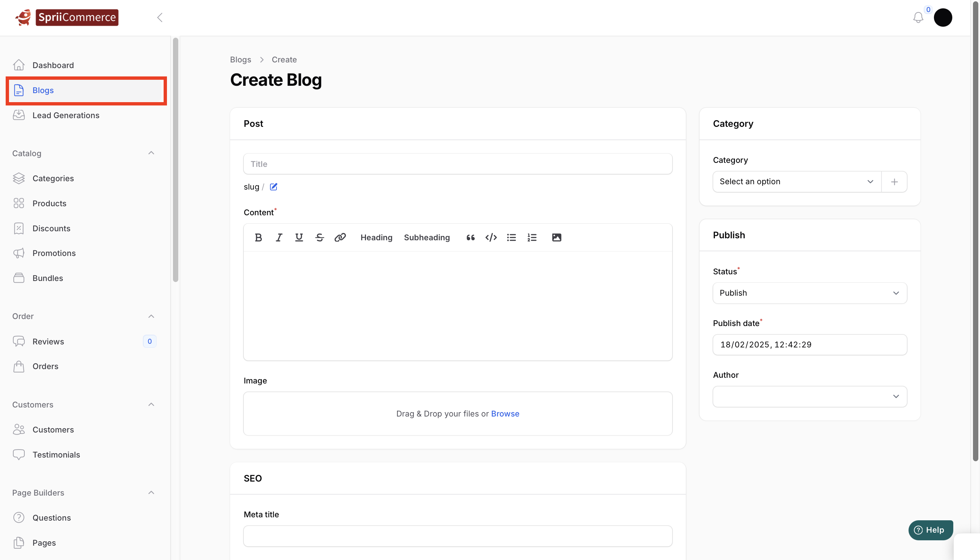Add new category with plus button

point(894,182)
